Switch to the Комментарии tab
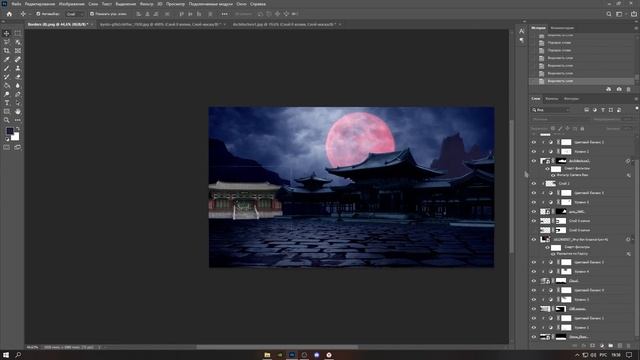 click(x=562, y=28)
